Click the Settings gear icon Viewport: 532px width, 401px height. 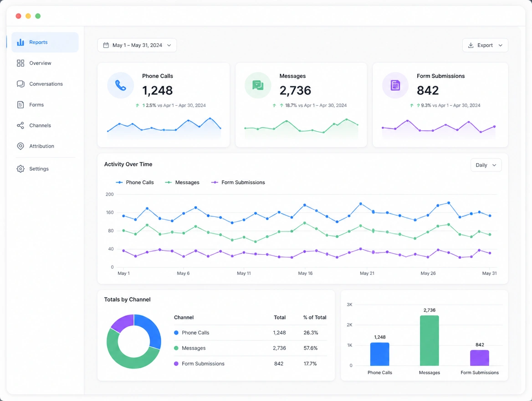coord(20,169)
